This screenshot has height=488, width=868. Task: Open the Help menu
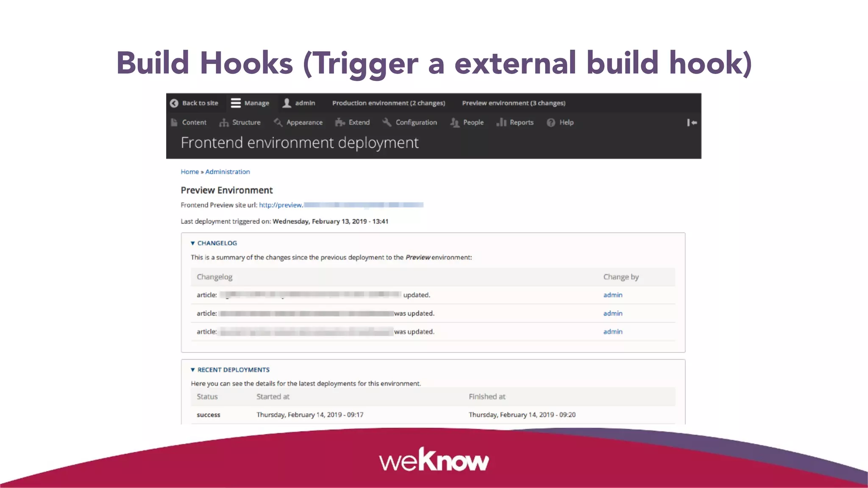point(566,122)
